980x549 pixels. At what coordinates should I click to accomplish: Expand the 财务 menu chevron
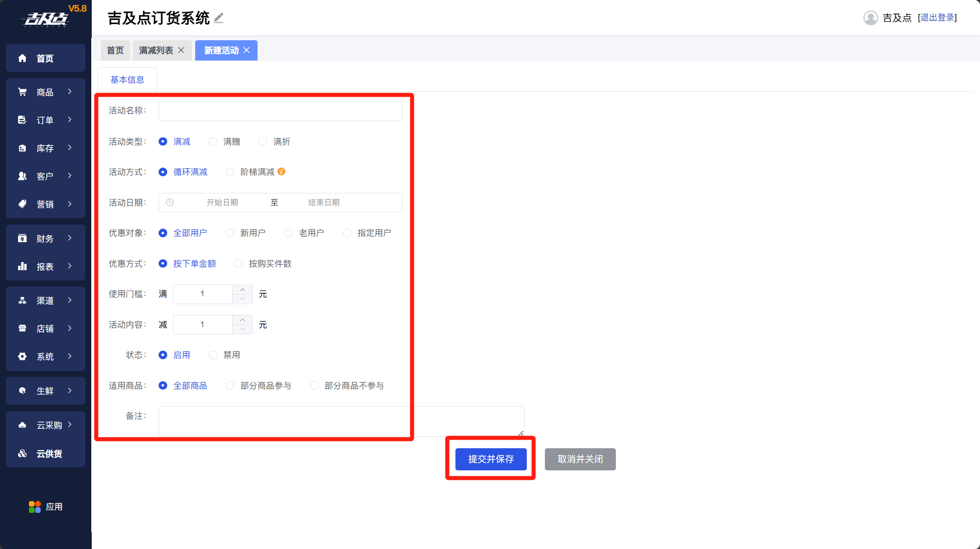70,238
